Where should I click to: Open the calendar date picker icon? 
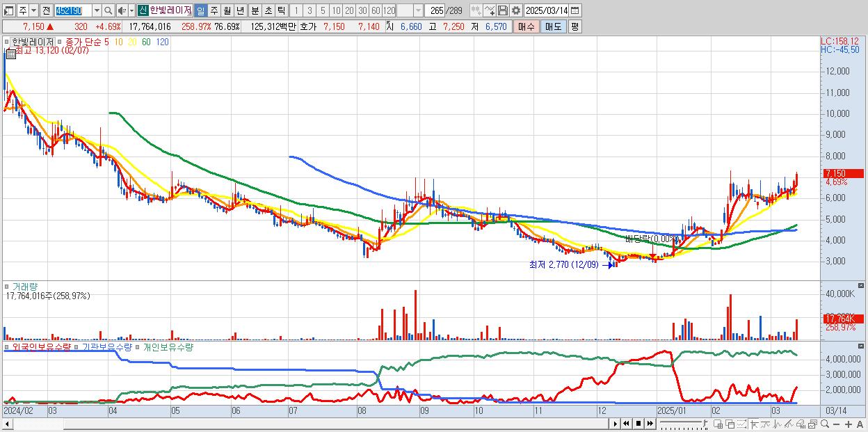point(574,10)
